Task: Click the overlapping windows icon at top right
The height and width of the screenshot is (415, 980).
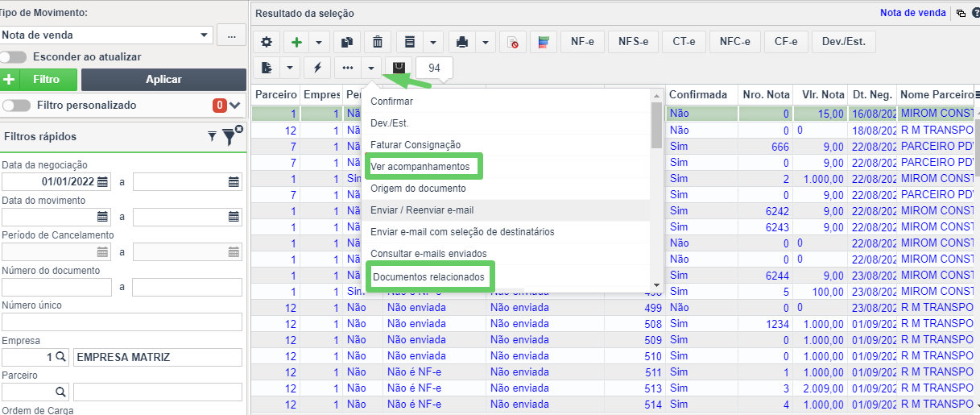Action: (x=961, y=13)
